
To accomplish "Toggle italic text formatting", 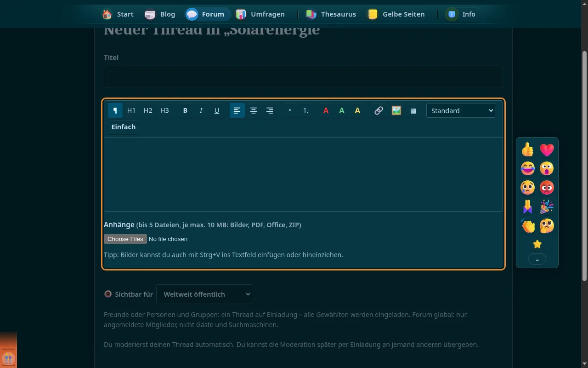I will click(x=201, y=110).
